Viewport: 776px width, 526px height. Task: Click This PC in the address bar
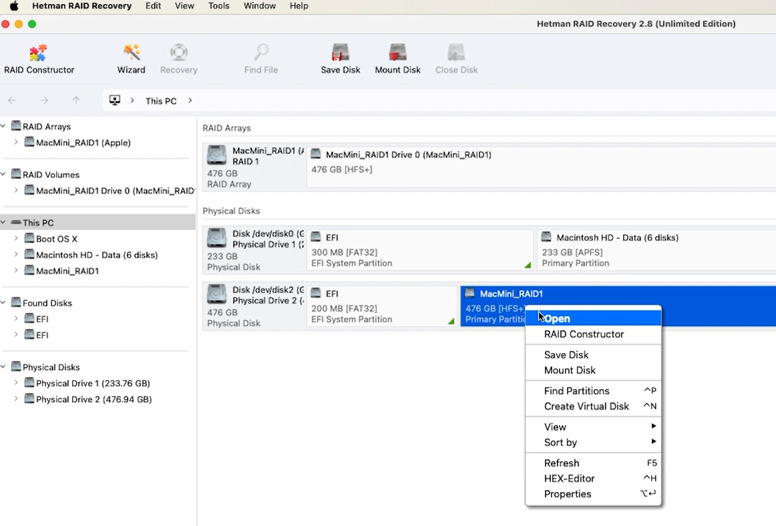(161, 101)
